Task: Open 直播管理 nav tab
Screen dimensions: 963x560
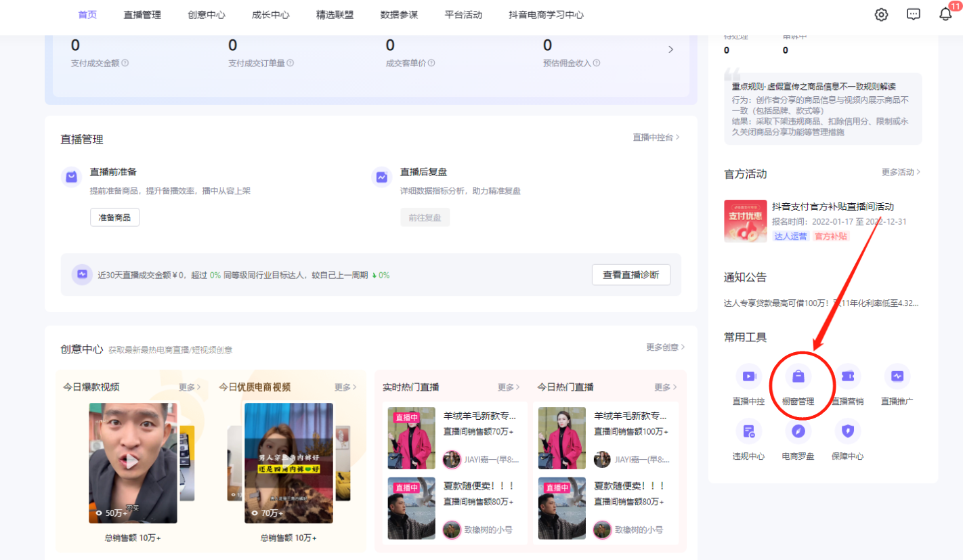Action: click(142, 15)
